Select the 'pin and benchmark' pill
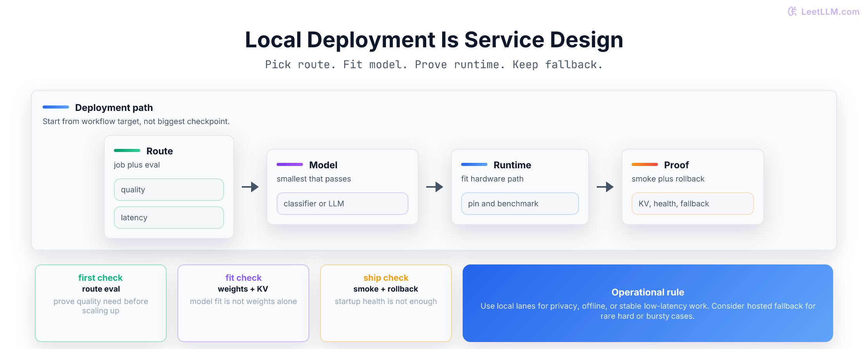Screen dimensions: 868x349 pos(520,204)
